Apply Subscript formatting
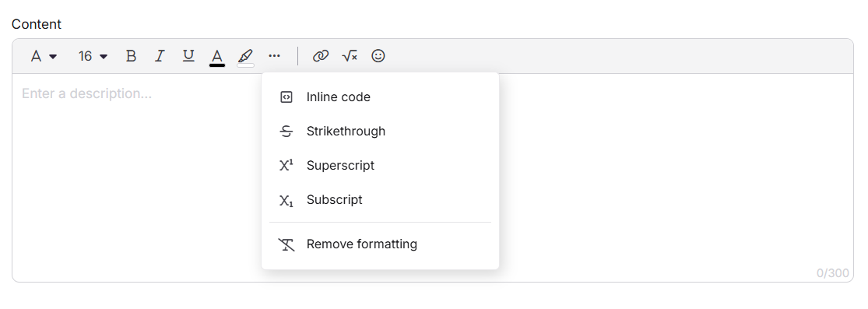The width and height of the screenshot is (868, 309). coord(381,200)
